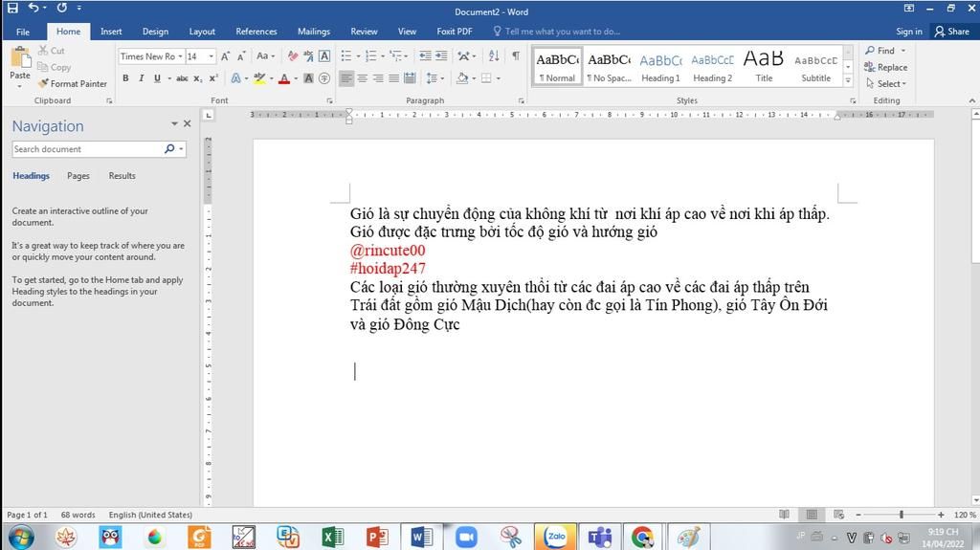The height and width of the screenshot is (550, 980).
Task: Justify paragraph text
Action: point(393,78)
